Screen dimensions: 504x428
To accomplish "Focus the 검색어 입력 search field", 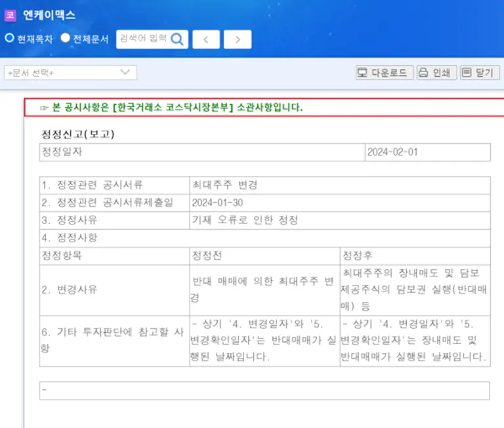I will point(142,39).
